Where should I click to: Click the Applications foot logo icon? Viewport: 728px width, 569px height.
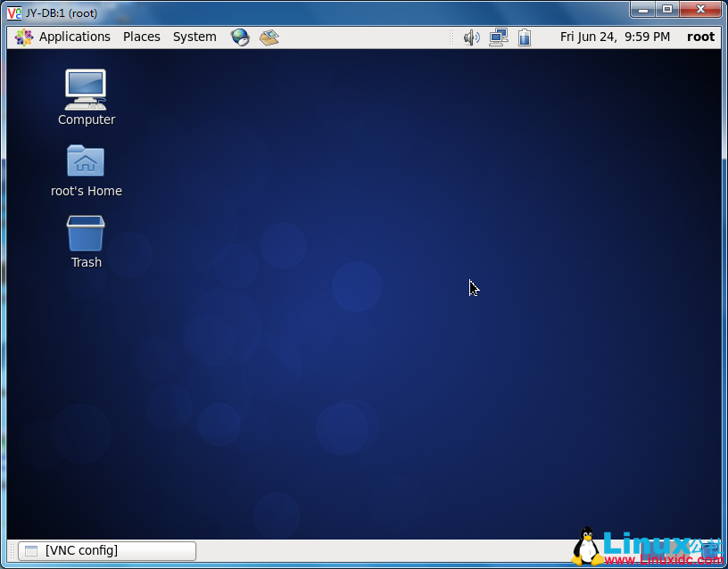(x=24, y=37)
